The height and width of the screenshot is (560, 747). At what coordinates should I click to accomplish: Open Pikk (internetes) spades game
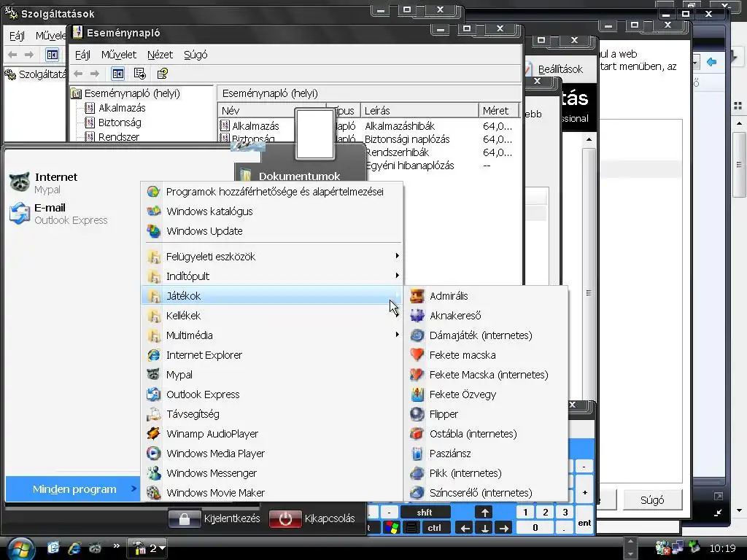point(486,473)
